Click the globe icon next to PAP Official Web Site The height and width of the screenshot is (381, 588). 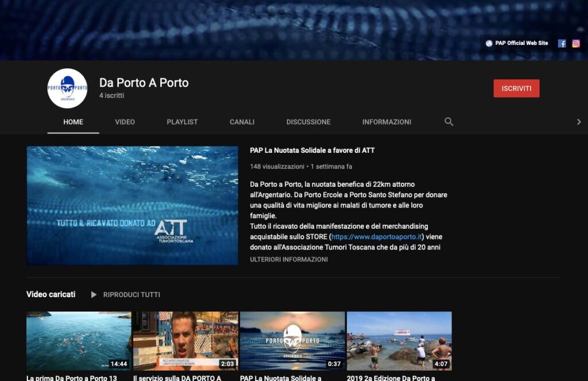(x=489, y=43)
